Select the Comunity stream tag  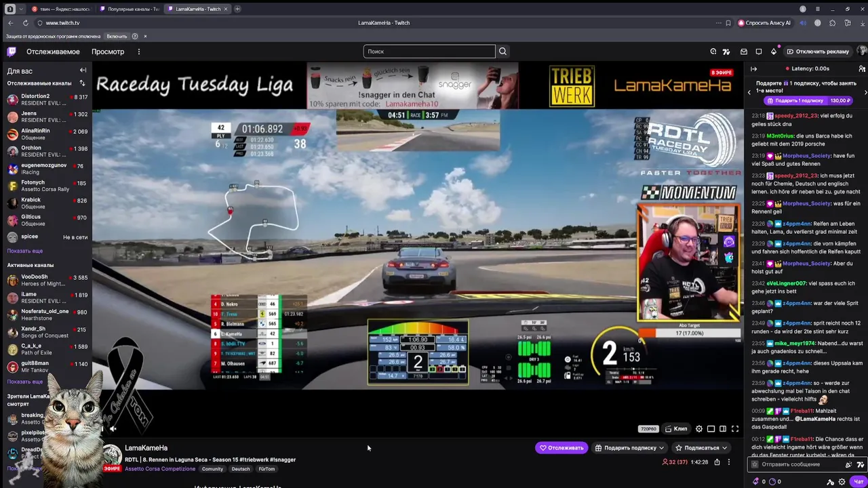point(212,469)
